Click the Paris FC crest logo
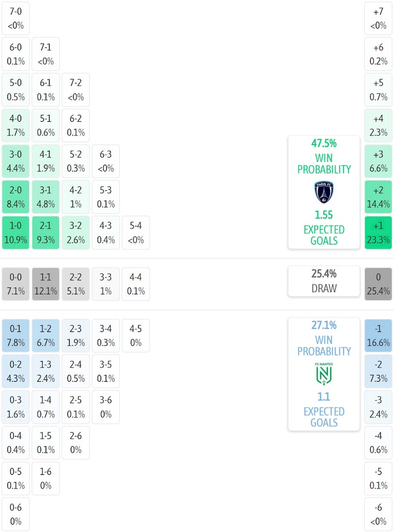Image resolution: width=394 pixels, height=532 pixels. 324,193
